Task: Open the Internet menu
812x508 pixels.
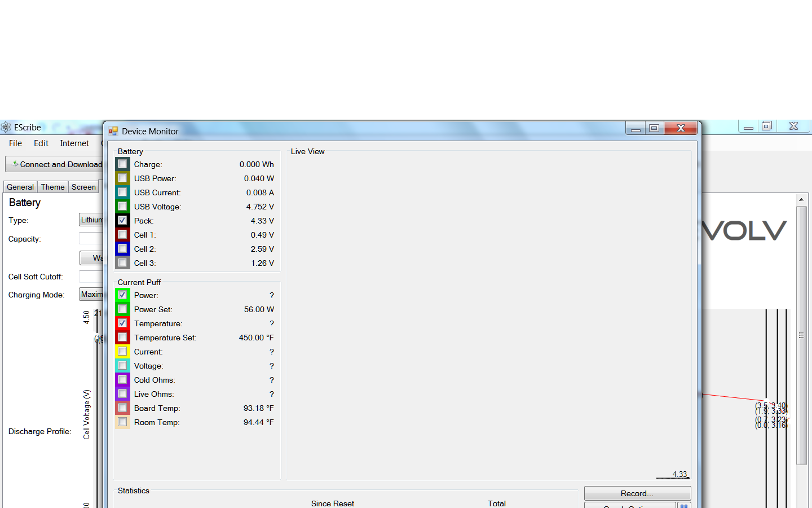Action: click(x=74, y=143)
